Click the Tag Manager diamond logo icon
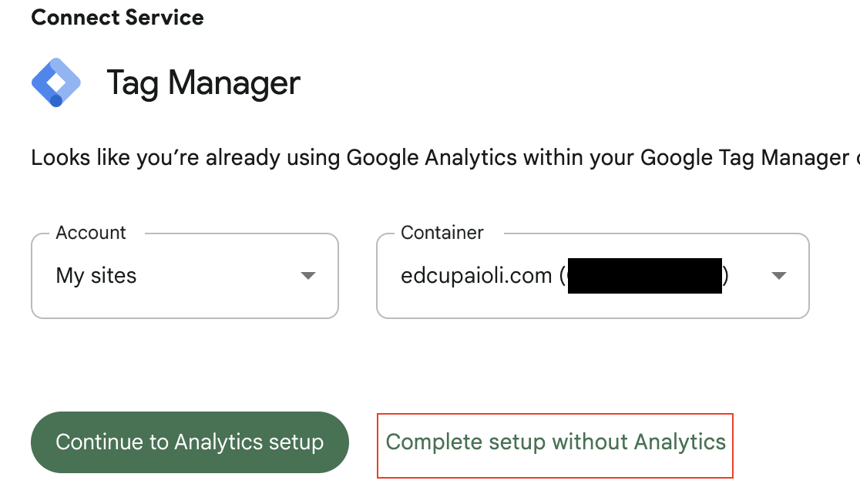 [x=56, y=82]
